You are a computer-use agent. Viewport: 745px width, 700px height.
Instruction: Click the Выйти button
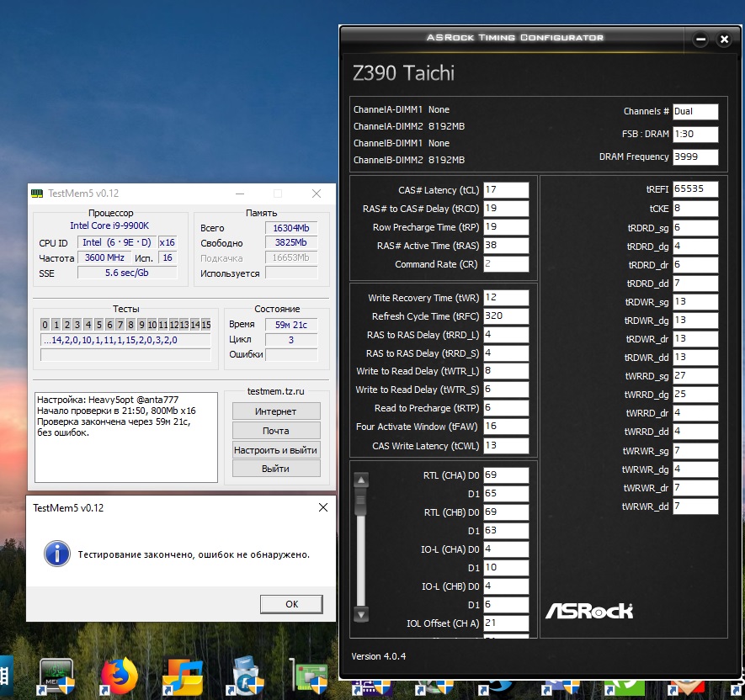[x=276, y=469]
